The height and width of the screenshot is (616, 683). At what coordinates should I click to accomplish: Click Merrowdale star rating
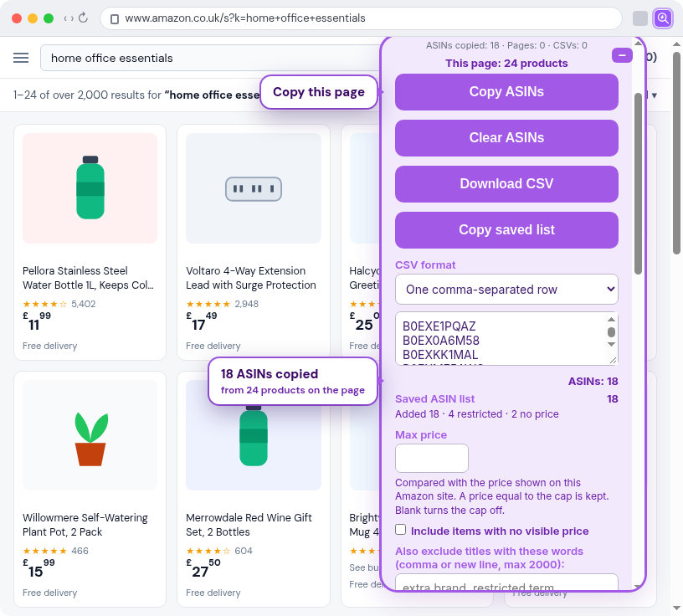point(208,551)
